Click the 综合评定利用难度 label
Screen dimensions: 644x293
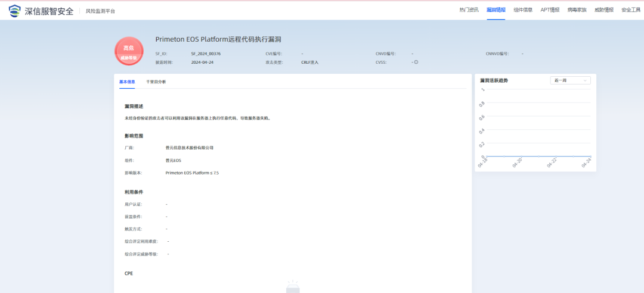[141, 241]
